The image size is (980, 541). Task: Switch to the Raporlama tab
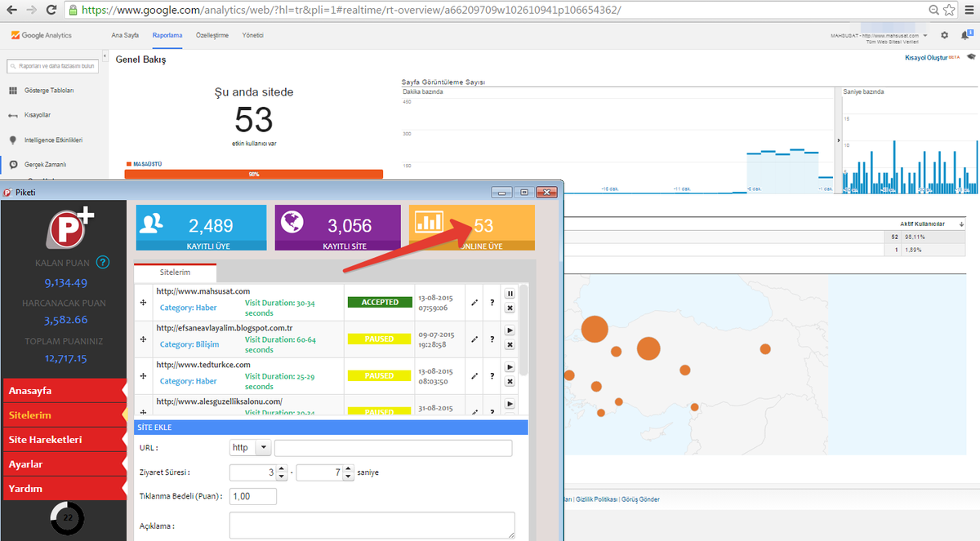(x=167, y=35)
